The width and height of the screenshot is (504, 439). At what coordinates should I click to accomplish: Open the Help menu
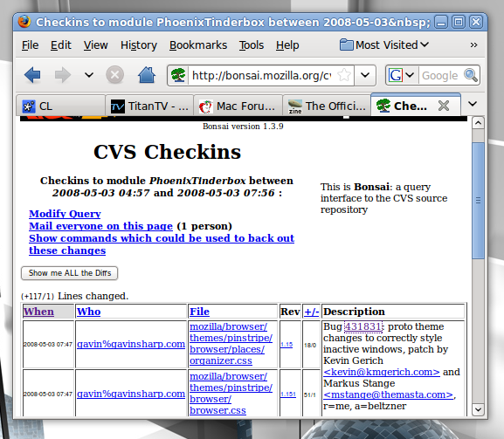pos(287,45)
